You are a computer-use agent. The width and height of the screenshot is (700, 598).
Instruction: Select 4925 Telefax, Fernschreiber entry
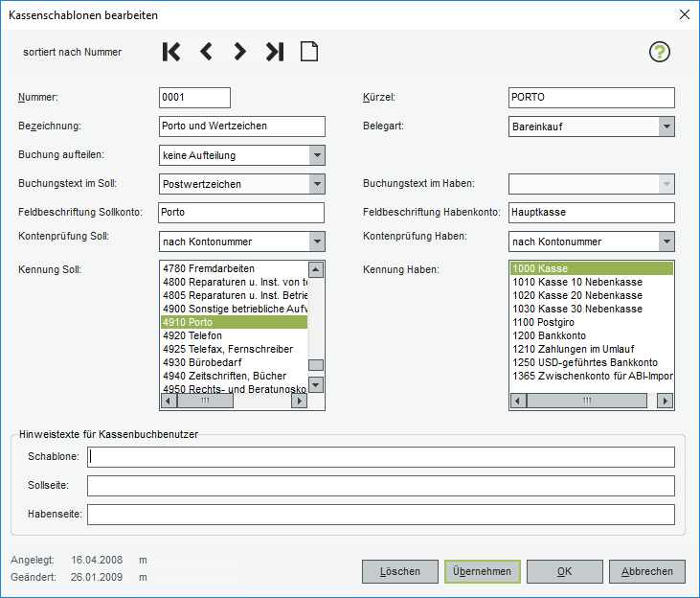tap(234, 349)
